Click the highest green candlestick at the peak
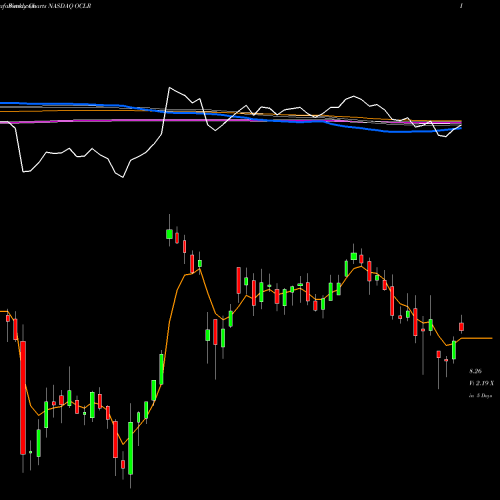The image size is (500, 500). (169, 234)
